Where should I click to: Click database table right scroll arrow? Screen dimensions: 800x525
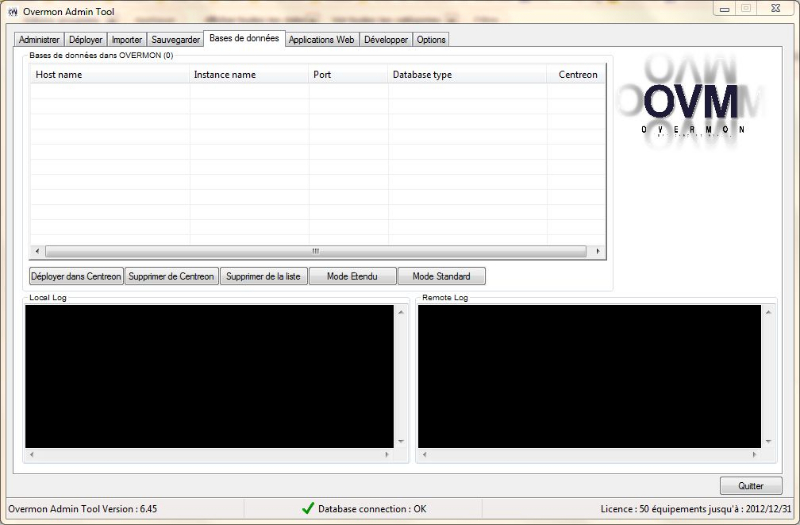click(x=597, y=251)
